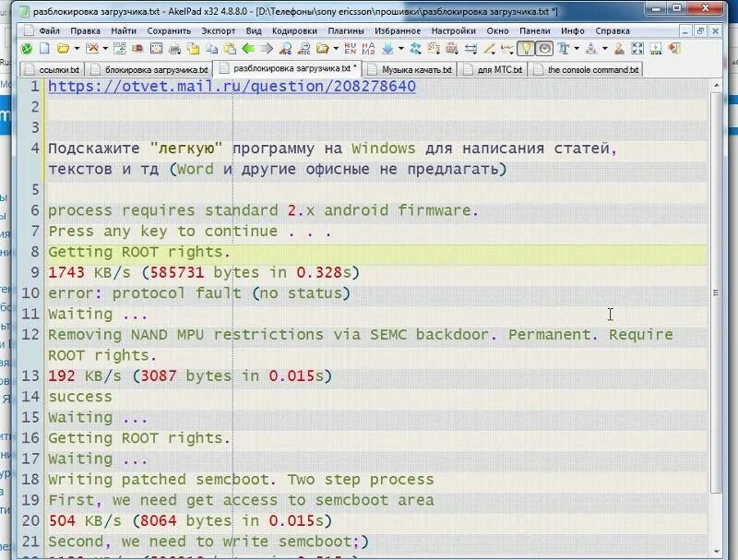Open the Избранное menu

click(398, 31)
